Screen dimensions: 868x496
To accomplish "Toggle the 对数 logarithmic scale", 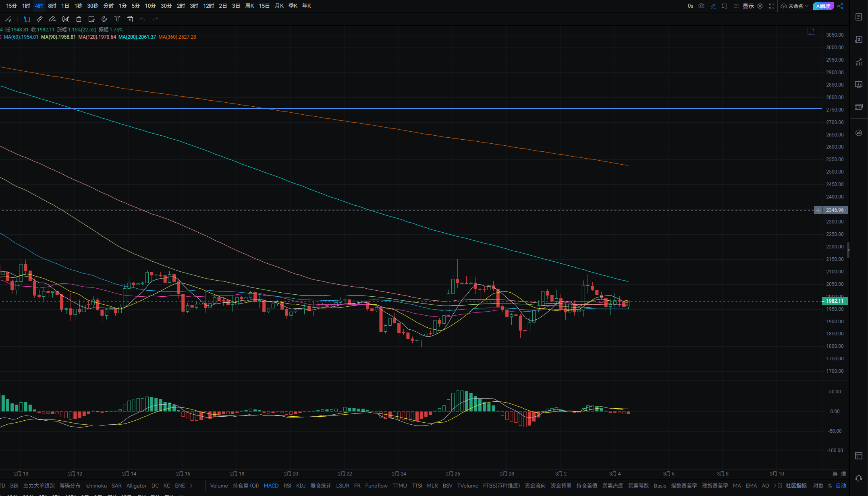I will 818,486.
